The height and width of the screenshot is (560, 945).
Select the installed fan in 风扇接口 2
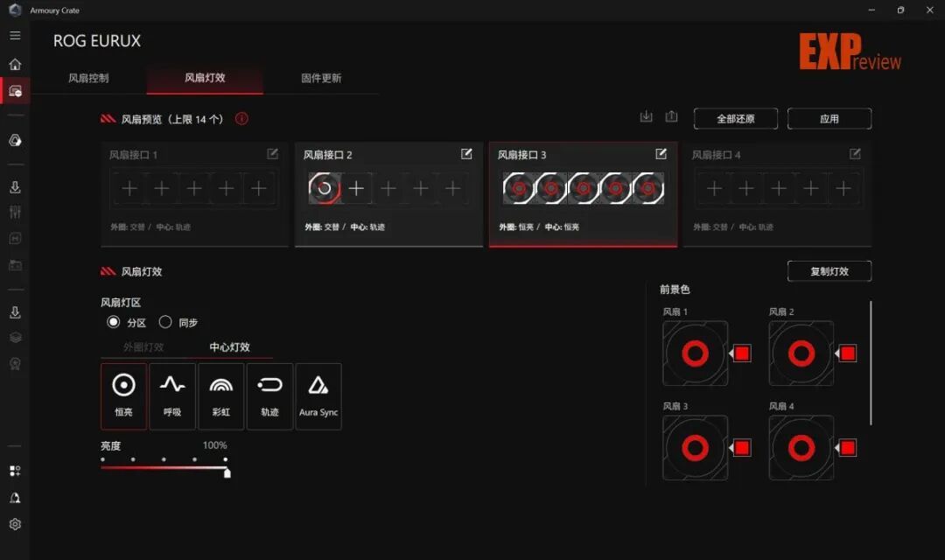pyautogui.click(x=325, y=189)
